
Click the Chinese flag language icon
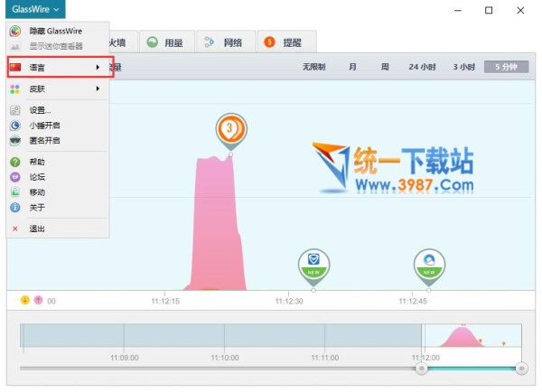tap(14, 67)
